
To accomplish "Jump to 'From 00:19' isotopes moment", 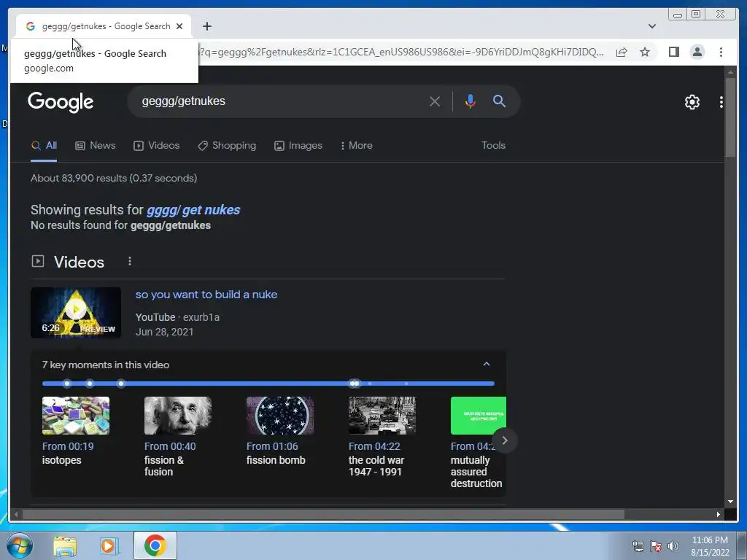I will [x=68, y=446].
